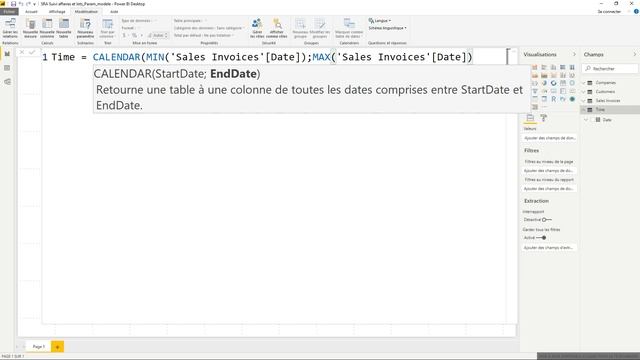
Task: Open Gérer les rôles security
Action: pos(257,28)
